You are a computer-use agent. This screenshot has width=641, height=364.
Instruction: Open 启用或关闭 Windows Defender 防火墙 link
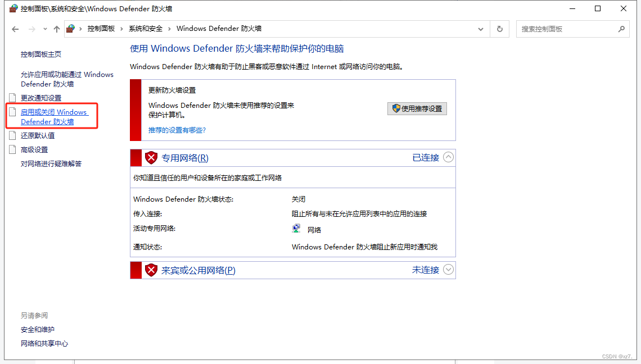(x=55, y=117)
